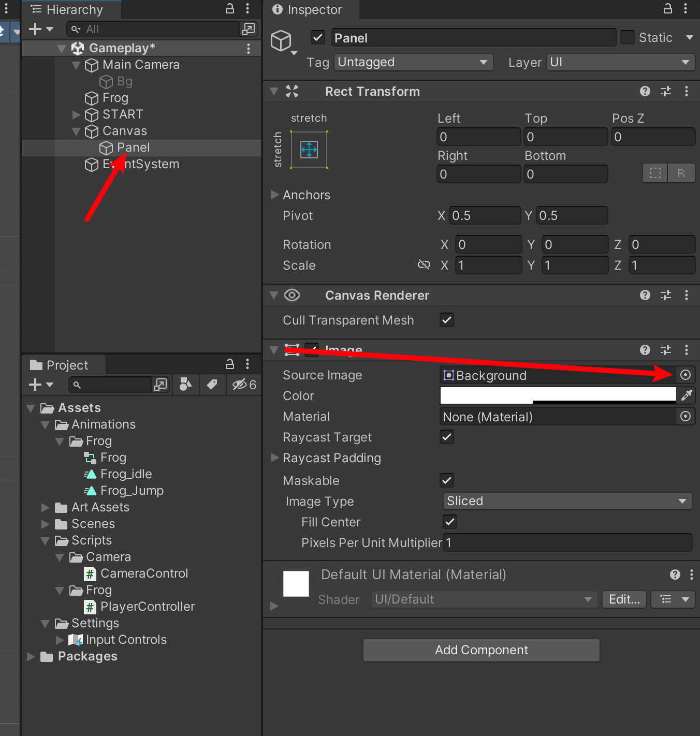This screenshot has height=736, width=700.
Task: Open Gameplay scene options menu
Action: tap(249, 48)
